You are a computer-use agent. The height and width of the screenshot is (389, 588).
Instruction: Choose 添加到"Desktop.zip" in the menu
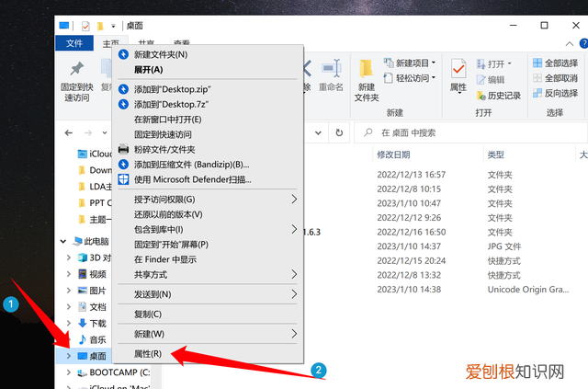click(x=209, y=89)
